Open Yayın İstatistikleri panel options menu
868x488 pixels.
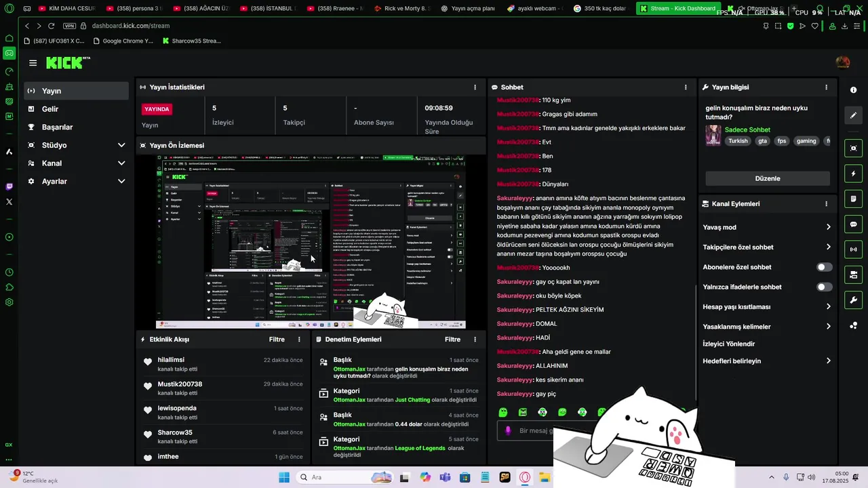[x=475, y=87]
